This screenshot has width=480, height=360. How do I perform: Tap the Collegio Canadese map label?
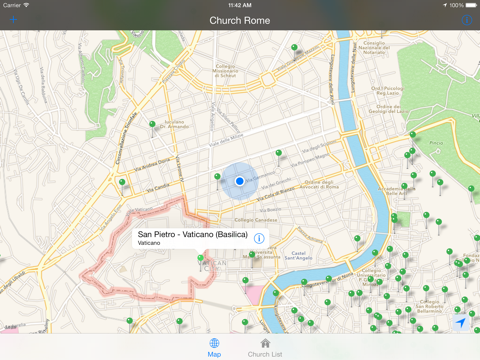pos(256,220)
